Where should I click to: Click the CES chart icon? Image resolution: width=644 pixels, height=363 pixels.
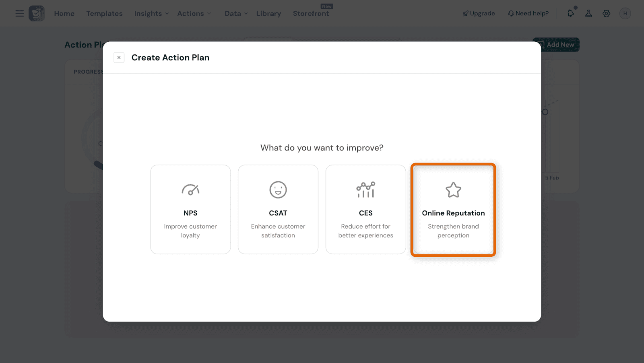click(365, 190)
